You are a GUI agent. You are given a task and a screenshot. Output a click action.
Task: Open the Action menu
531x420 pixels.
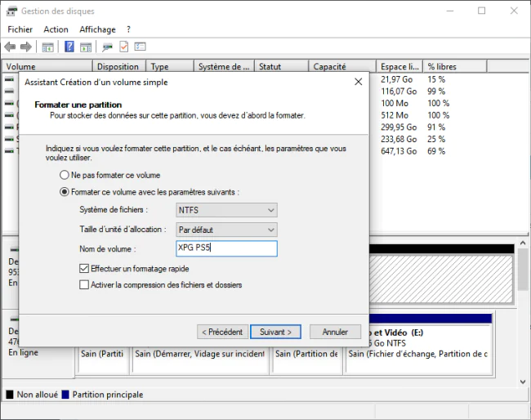(x=56, y=29)
